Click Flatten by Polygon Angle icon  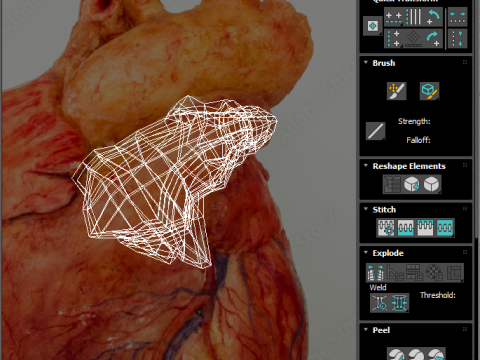(395, 273)
